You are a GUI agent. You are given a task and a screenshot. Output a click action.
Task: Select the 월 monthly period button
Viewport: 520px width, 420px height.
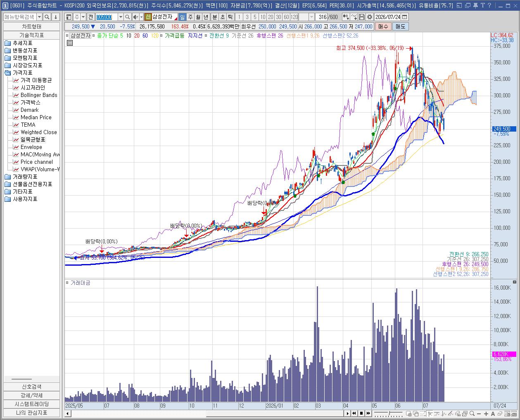pos(198,17)
